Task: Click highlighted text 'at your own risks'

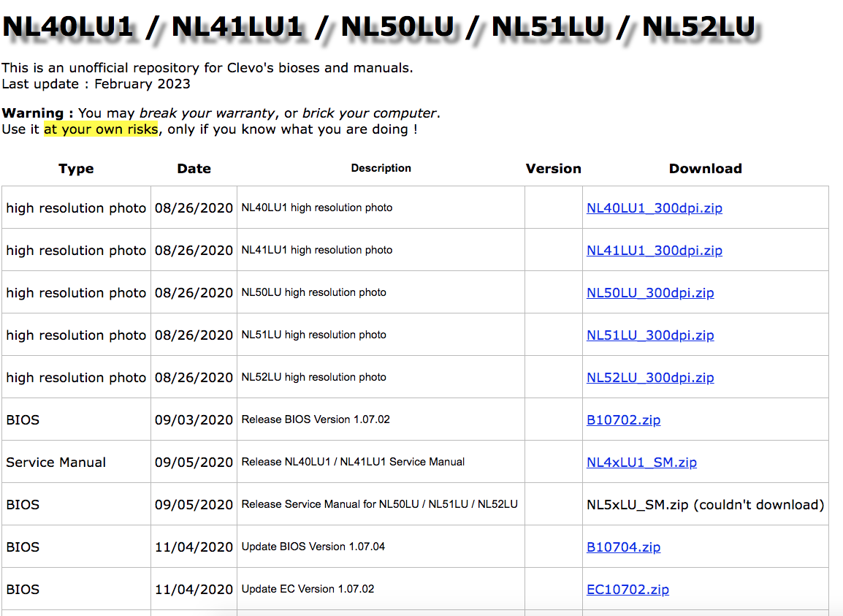Action: click(x=101, y=129)
